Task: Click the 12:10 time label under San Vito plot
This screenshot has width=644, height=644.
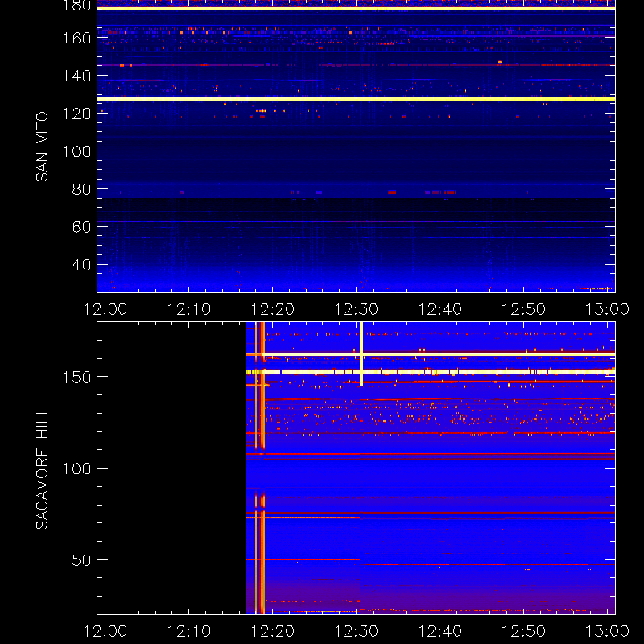Action: [x=189, y=309]
